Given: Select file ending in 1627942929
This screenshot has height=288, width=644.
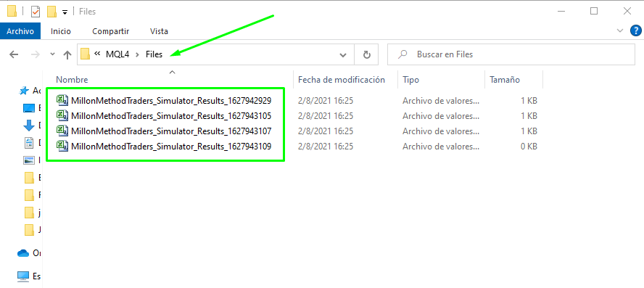Looking at the screenshot, I should [x=171, y=100].
